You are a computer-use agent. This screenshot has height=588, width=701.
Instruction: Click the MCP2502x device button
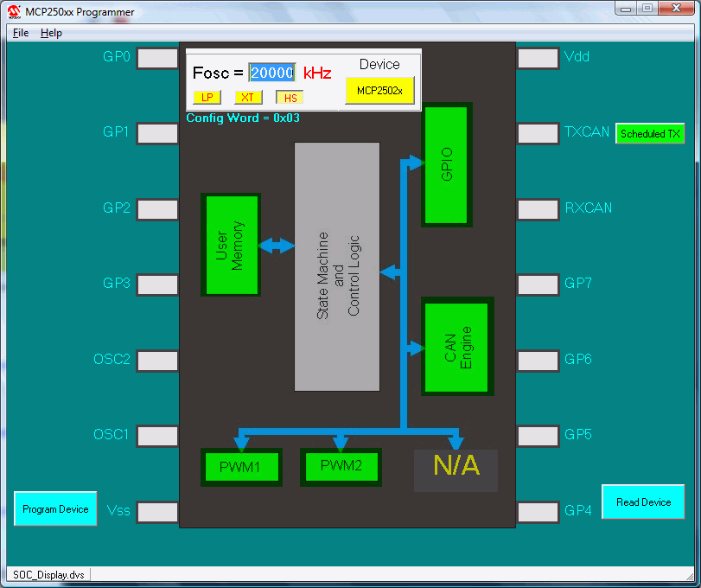(x=379, y=90)
